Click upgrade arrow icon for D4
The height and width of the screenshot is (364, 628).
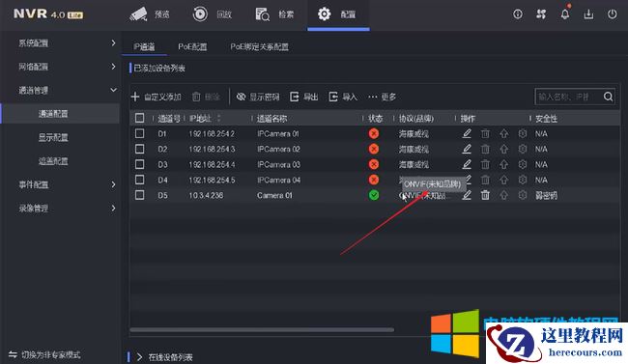pos(503,180)
